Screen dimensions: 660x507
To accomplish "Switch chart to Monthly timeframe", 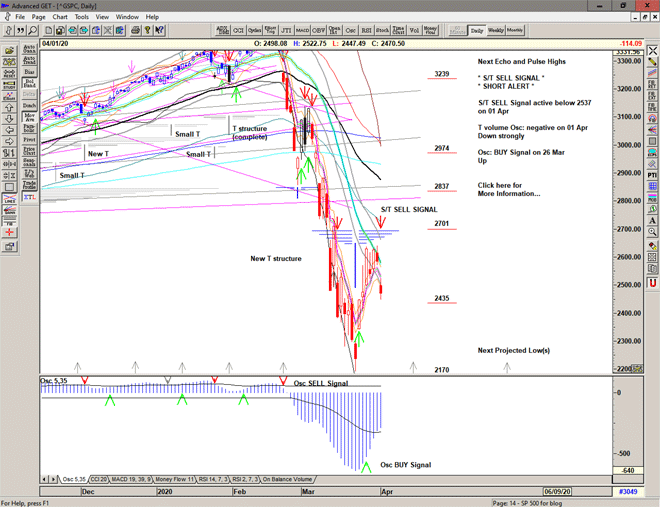I will pos(515,30).
